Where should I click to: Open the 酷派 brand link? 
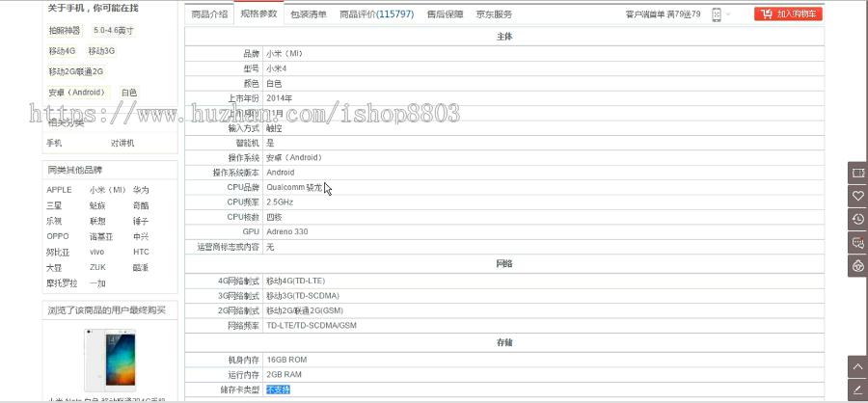pos(141,267)
